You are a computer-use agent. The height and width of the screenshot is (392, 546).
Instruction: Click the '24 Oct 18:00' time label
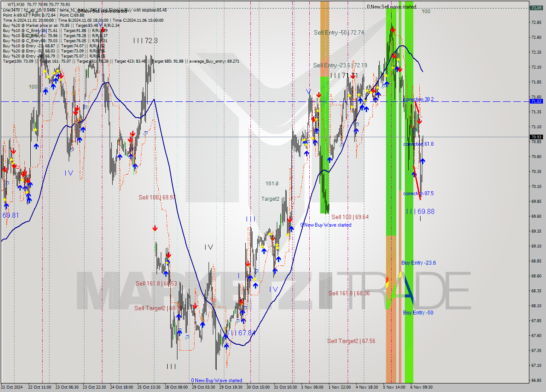point(122,387)
